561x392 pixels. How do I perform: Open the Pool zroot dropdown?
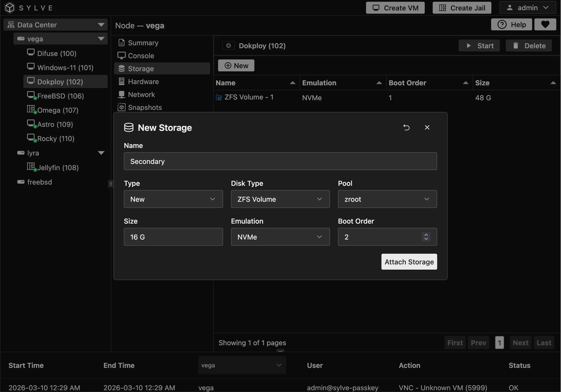[387, 199]
